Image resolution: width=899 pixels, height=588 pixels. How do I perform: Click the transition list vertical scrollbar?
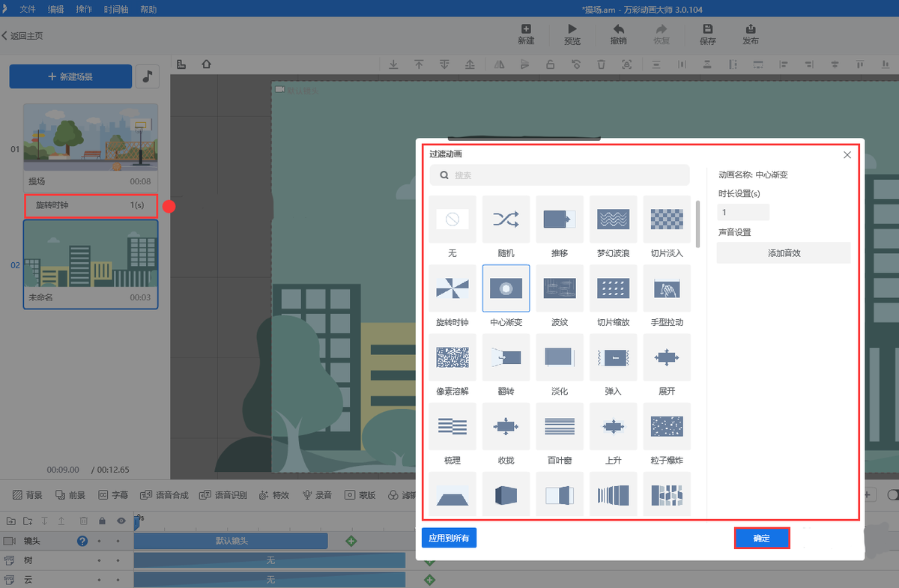pos(698,225)
